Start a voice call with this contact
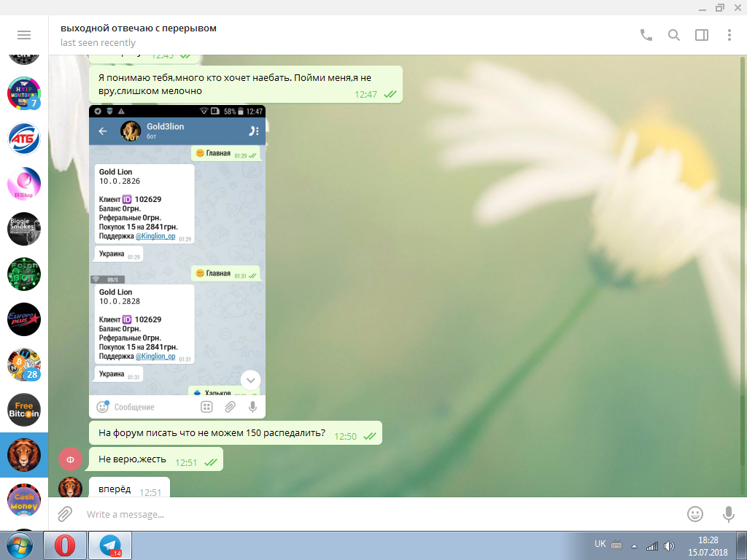This screenshot has width=747, height=560. pyautogui.click(x=646, y=35)
